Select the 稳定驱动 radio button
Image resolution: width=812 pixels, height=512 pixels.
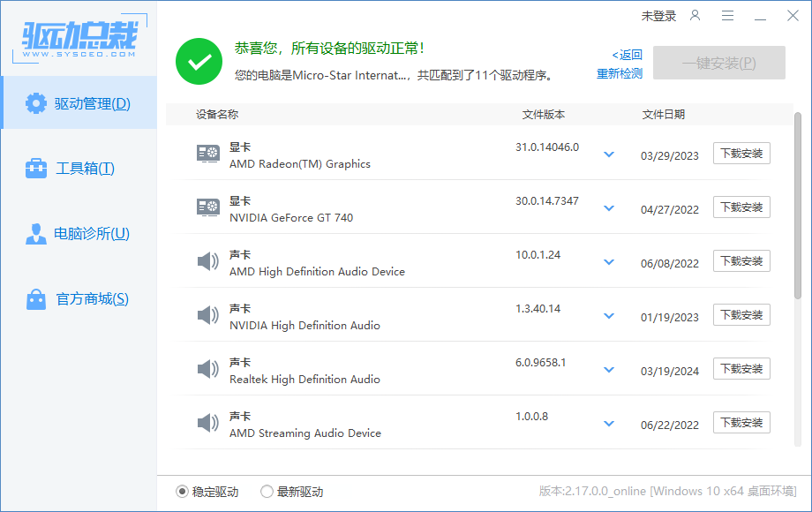click(182, 492)
